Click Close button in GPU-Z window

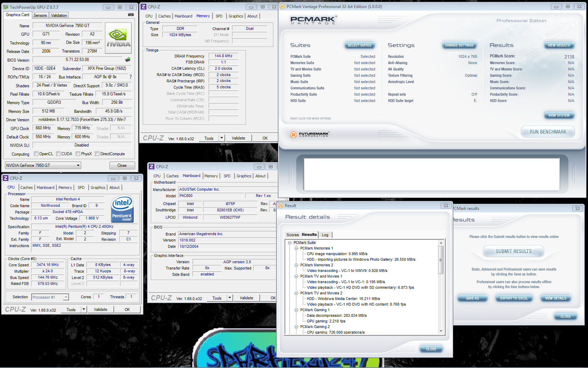point(122,165)
